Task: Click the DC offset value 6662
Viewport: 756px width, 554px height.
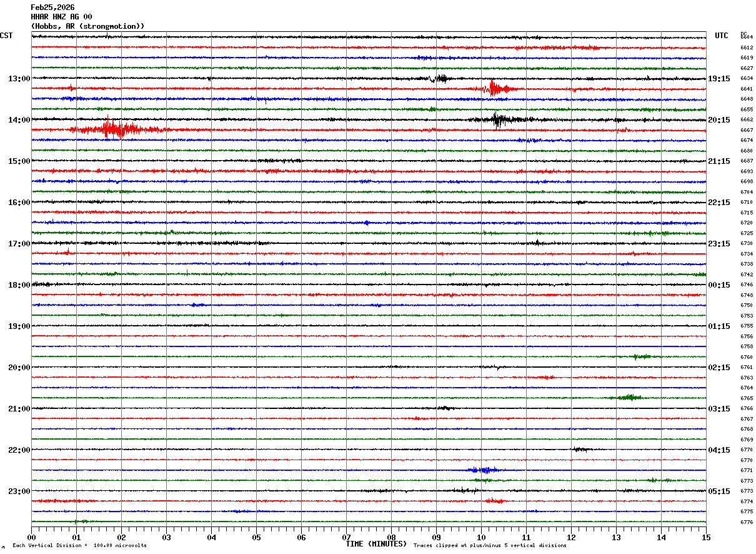Action: point(747,120)
